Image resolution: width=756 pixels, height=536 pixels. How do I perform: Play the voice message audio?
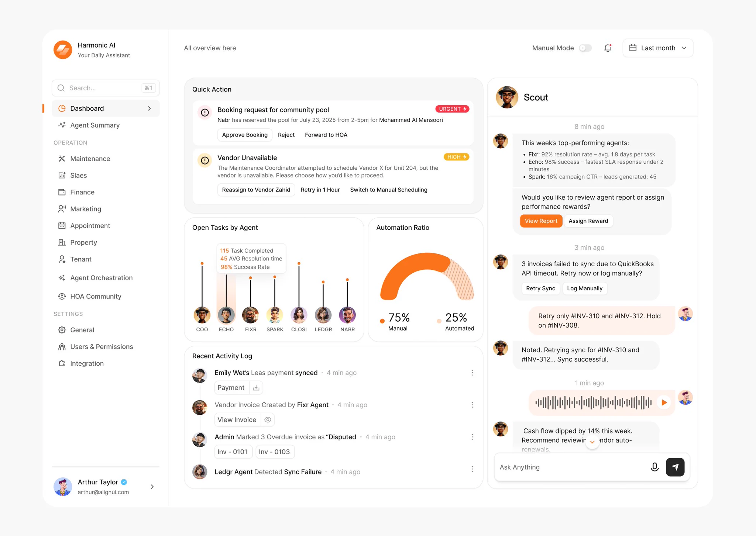664,402
